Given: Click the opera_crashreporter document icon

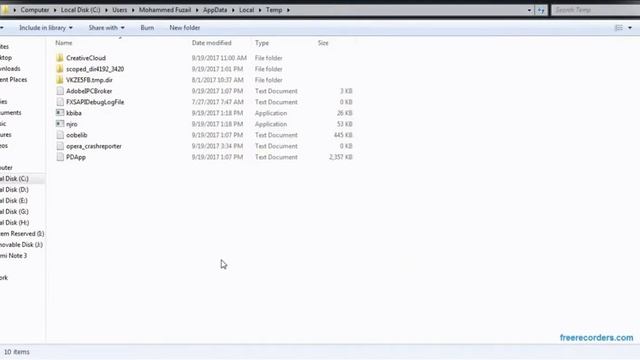Looking at the screenshot, I should click(60, 146).
